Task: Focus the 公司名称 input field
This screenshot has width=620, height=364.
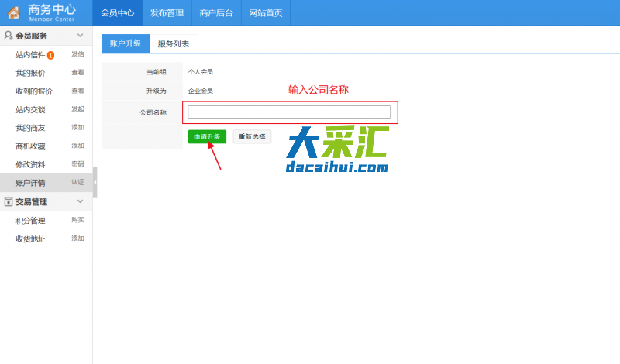Action: point(289,112)
